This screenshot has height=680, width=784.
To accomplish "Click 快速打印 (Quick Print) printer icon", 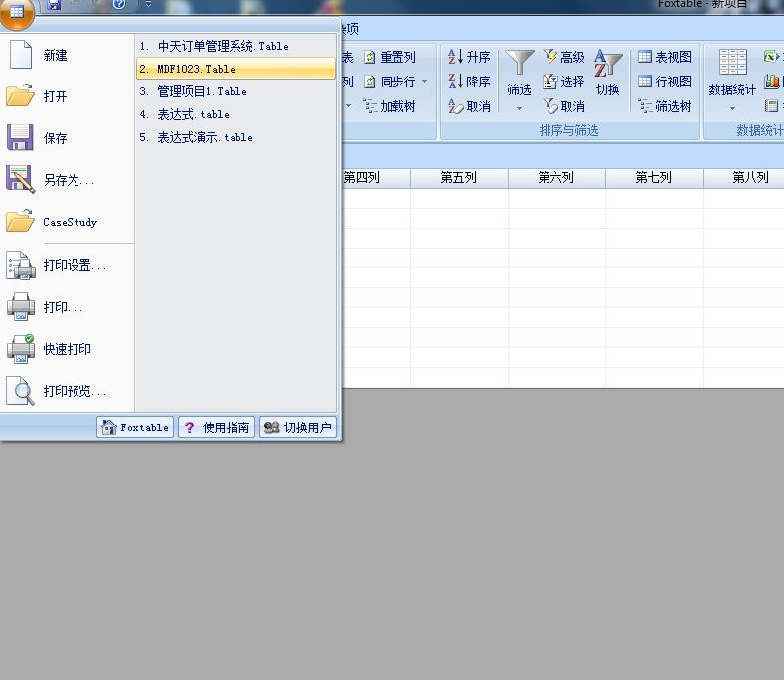I will [21, 350].
